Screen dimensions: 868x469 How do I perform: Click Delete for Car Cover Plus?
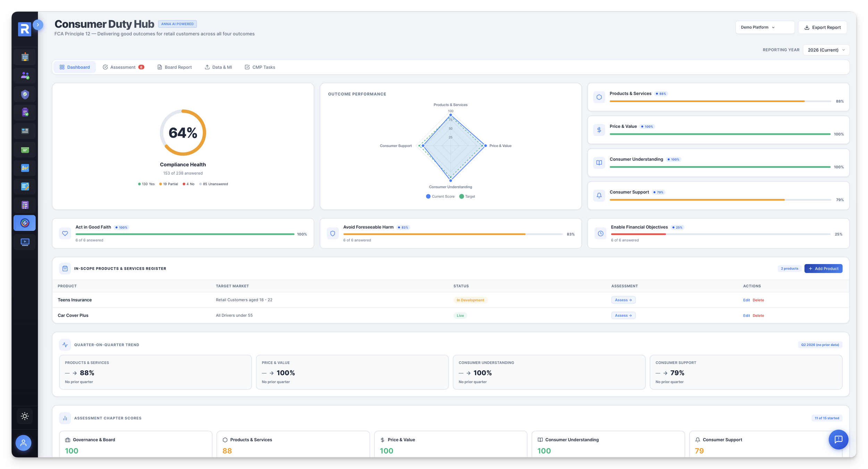[758, 315]
